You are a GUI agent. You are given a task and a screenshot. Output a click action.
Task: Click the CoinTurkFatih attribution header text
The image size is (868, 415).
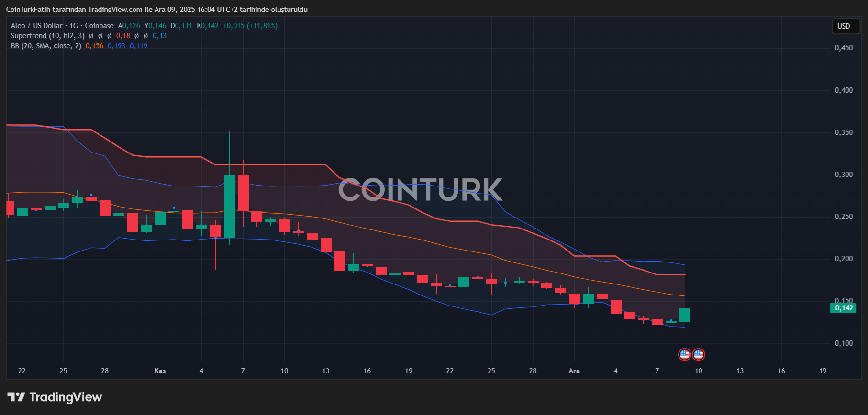coord(156,10)
